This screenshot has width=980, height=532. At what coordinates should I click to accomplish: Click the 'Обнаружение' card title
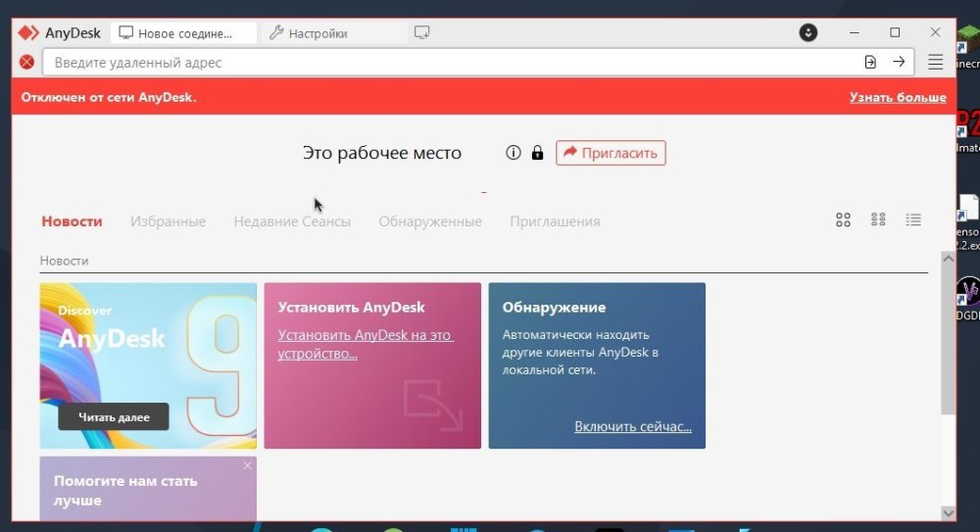coord(554,307)
